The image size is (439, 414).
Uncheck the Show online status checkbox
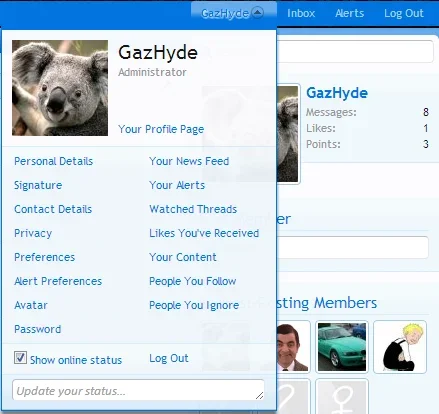tap(20, 357)
